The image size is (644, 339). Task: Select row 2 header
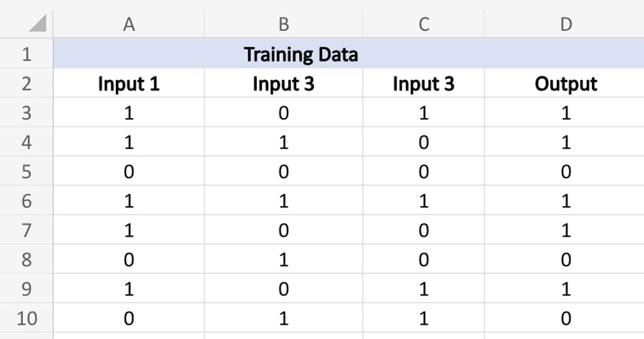[x=26, y=84]
